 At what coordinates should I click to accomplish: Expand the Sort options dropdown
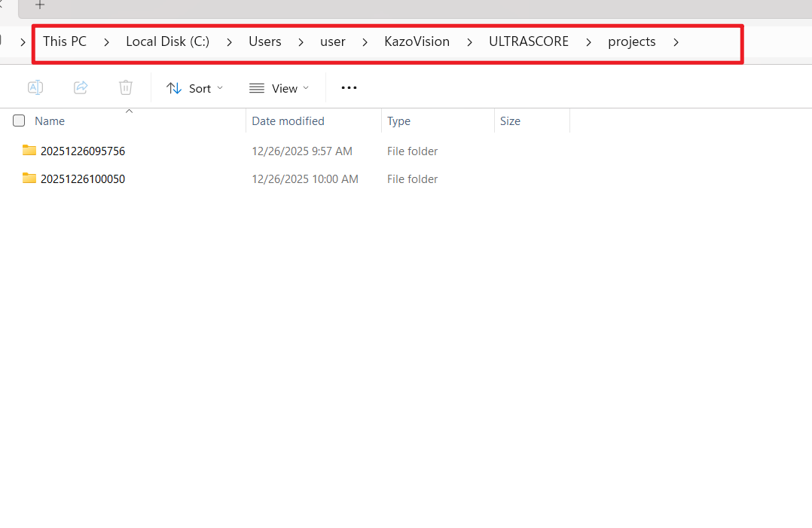tap(219, 87)
